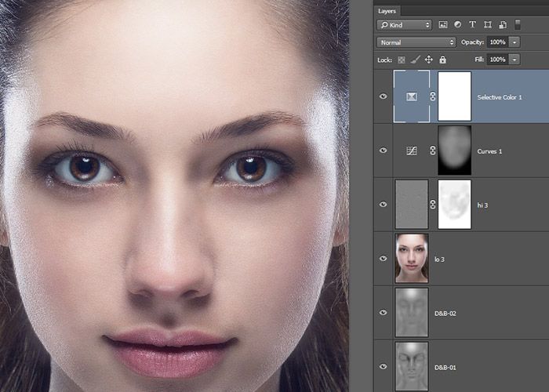Filter layers by adjustment layer icon
Viewport: 549px width, 392px height.
457,24
